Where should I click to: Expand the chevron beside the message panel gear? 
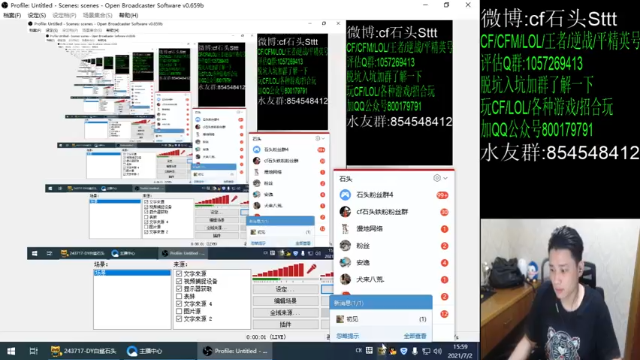(445, 178)
